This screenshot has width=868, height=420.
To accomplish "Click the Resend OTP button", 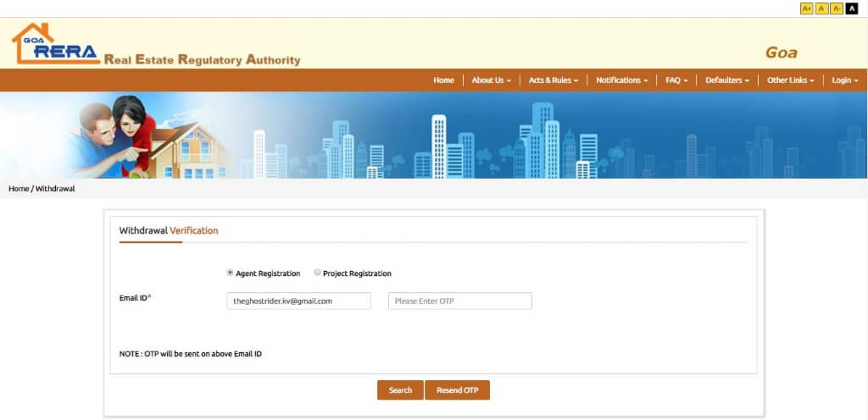I will [457, 390].
